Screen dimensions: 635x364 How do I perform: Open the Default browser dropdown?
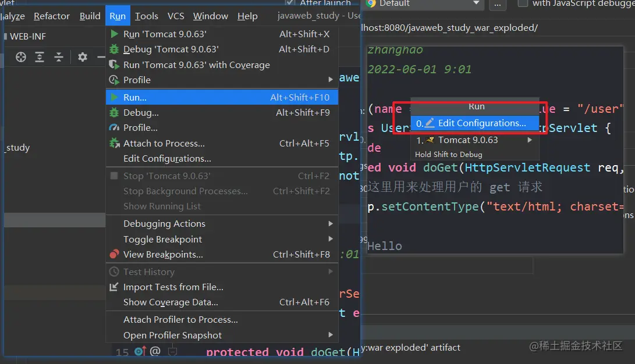(476, 3)
